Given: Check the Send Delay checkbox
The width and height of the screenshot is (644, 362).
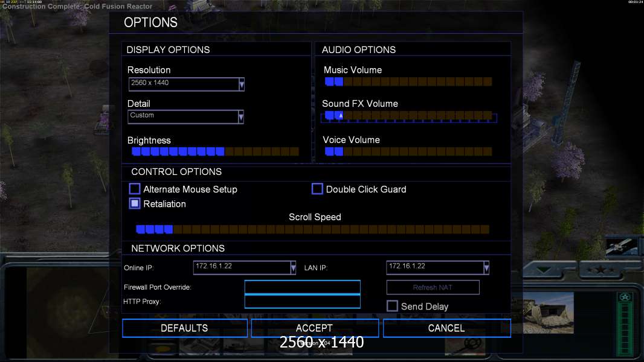Looking at the screenshot, I should click(392, 306).
